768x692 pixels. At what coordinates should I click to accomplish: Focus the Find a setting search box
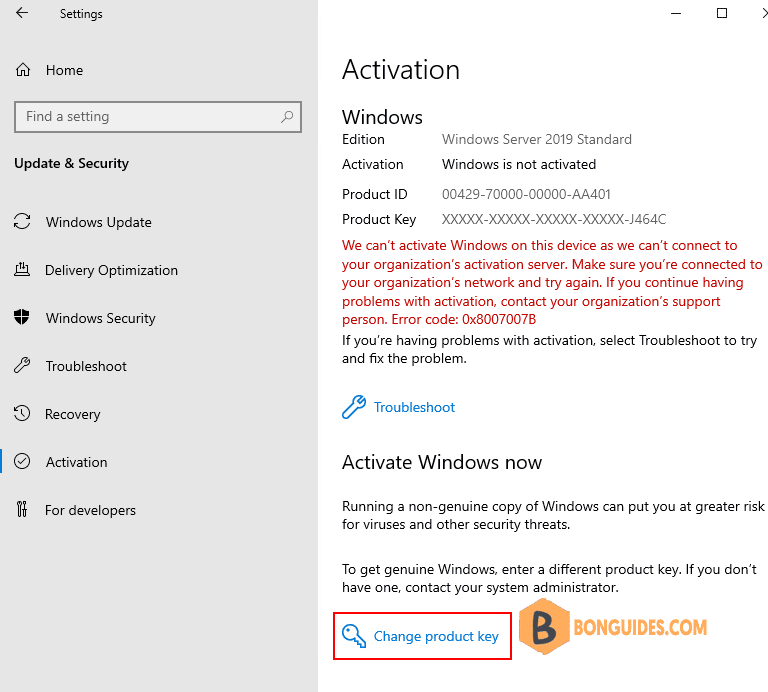pos(158,117)
